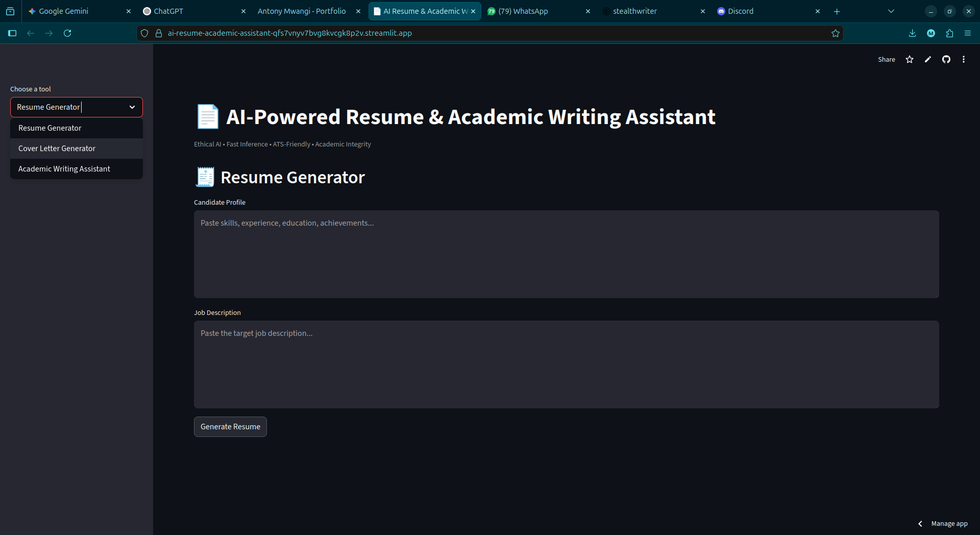Viewport: 980px width, 535px height.
Task: Click the profile 'M' account icon
Action: 930,33
